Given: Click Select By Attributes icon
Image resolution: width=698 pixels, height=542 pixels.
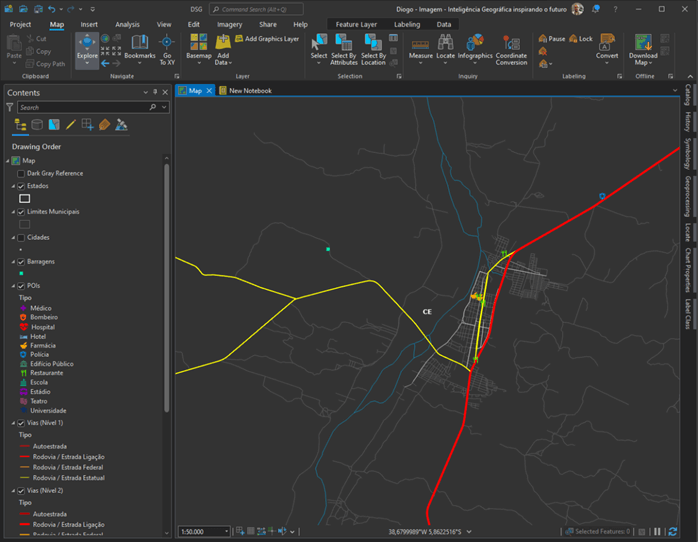Looking at the screenshot, I should (x=343, y=44).
